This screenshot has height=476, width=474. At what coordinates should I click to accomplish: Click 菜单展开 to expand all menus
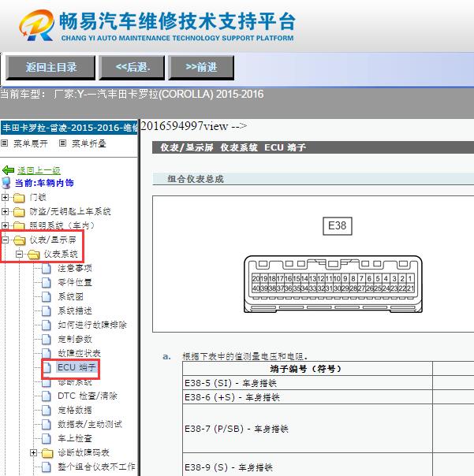point(31,143)
